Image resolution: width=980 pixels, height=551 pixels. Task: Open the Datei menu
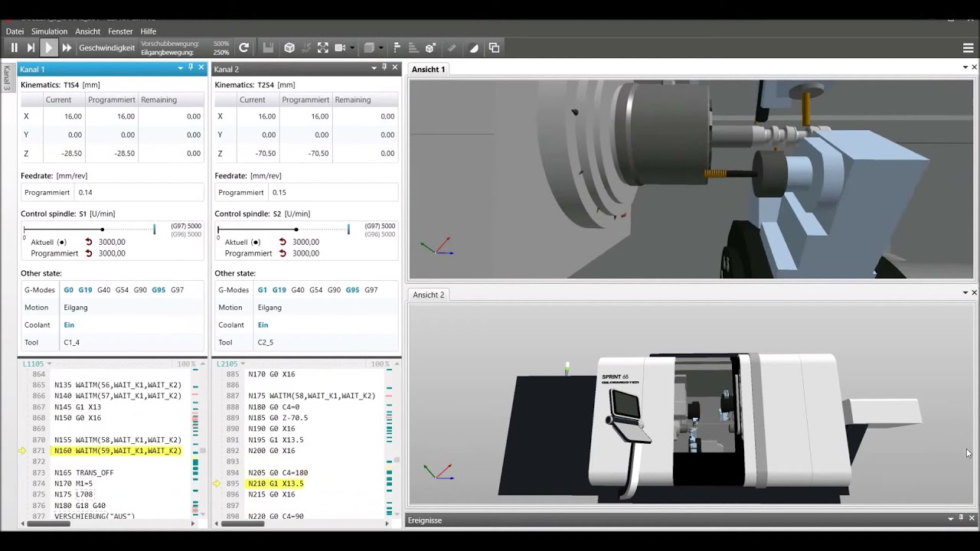15,31
